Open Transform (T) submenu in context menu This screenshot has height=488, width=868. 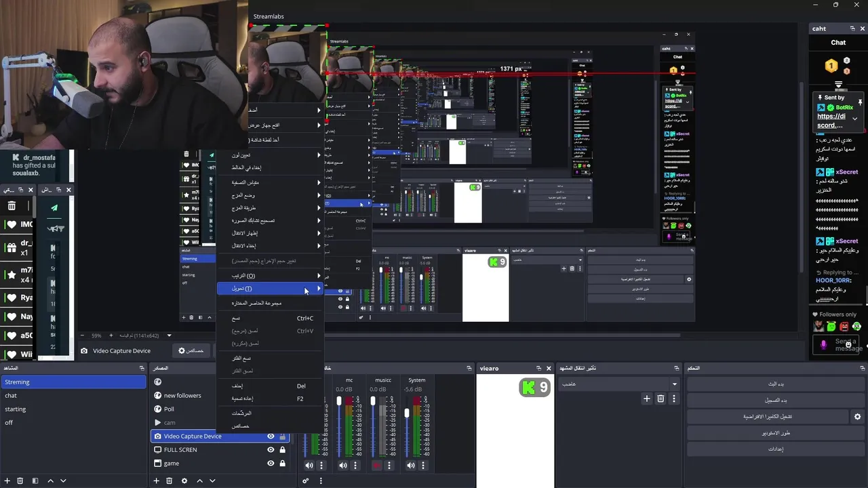click(x=270, y=289)
